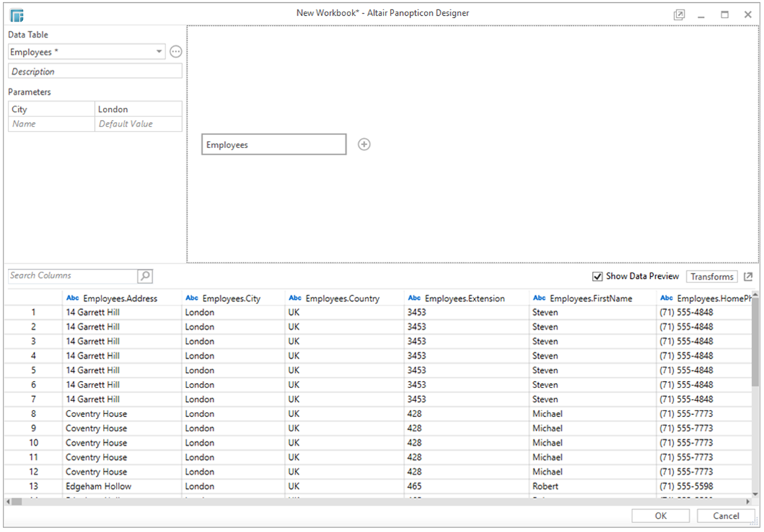Pop out the data preview next to Transforms
The image size is (764, 532).
748,277
